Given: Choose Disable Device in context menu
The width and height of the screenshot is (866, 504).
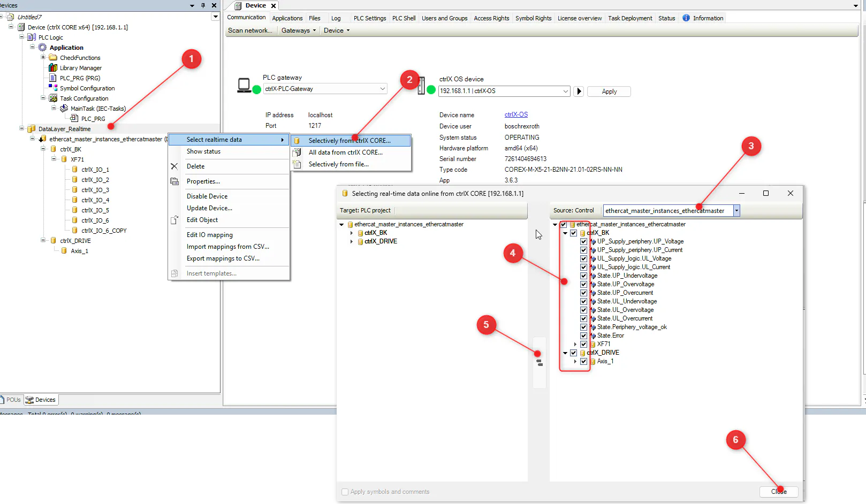Looking at the screenshot, I should (x=229, y=196).
